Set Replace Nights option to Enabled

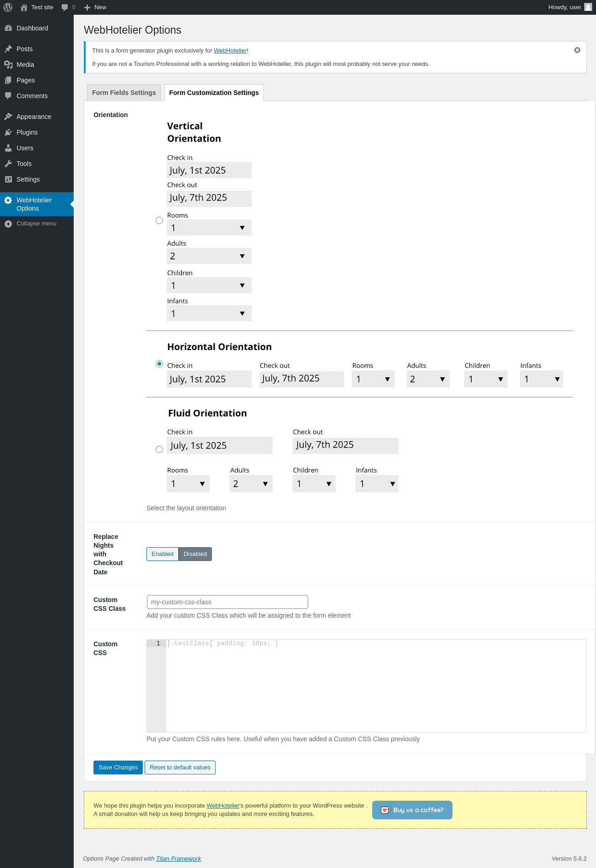pos(163,554)
